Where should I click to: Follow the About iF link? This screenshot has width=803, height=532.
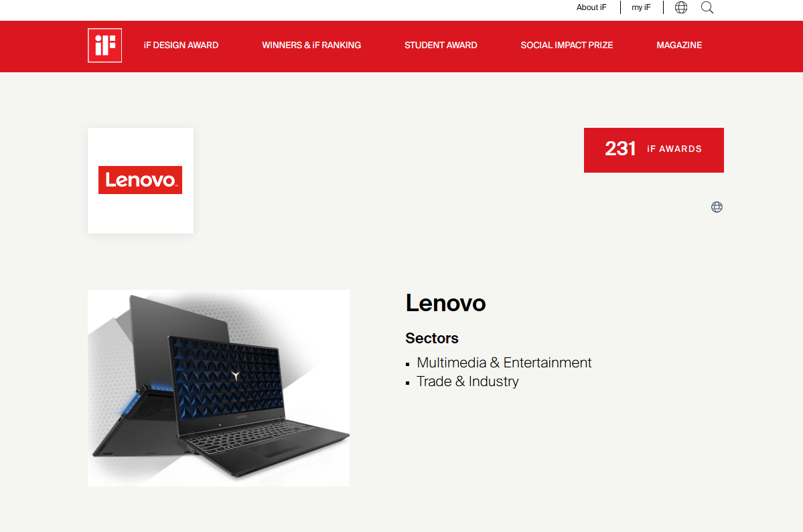pyautogui.click(x=591, y=7)
